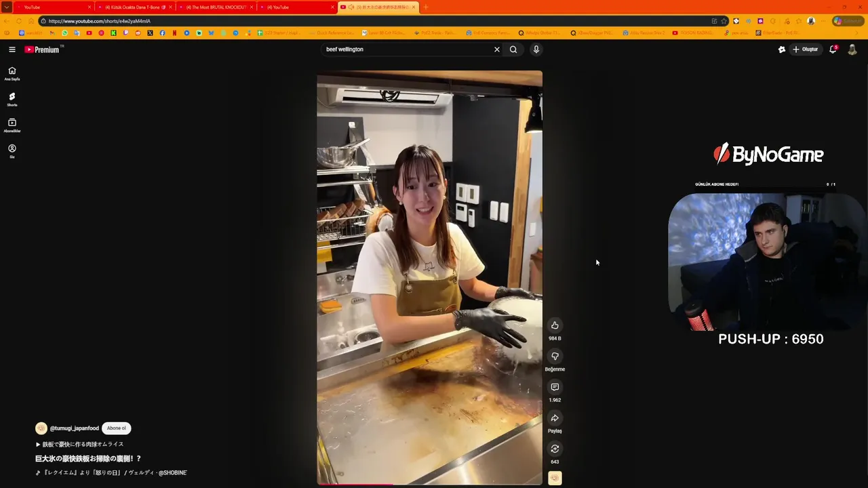Viewport: 868px width, 488px height.
Task: Click the Oluştur create button
Action: [806, 49]
